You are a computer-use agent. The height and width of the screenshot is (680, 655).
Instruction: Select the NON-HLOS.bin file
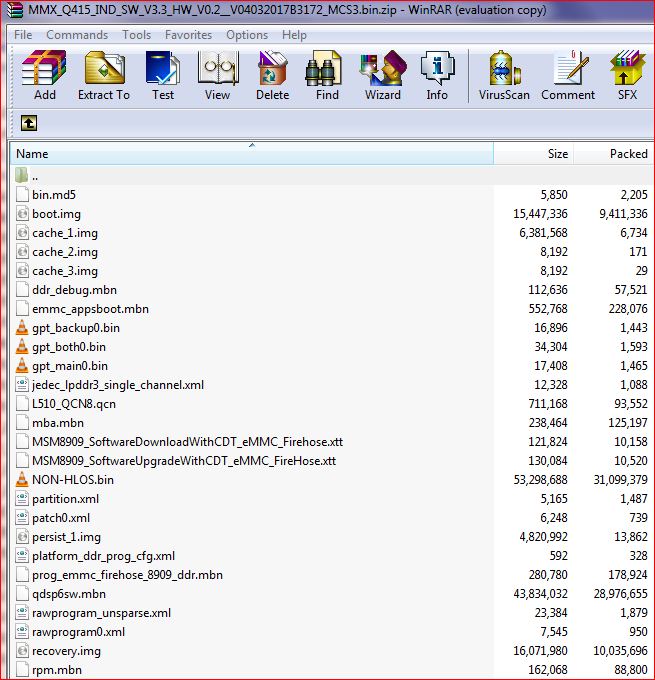(x=72, y=480)
